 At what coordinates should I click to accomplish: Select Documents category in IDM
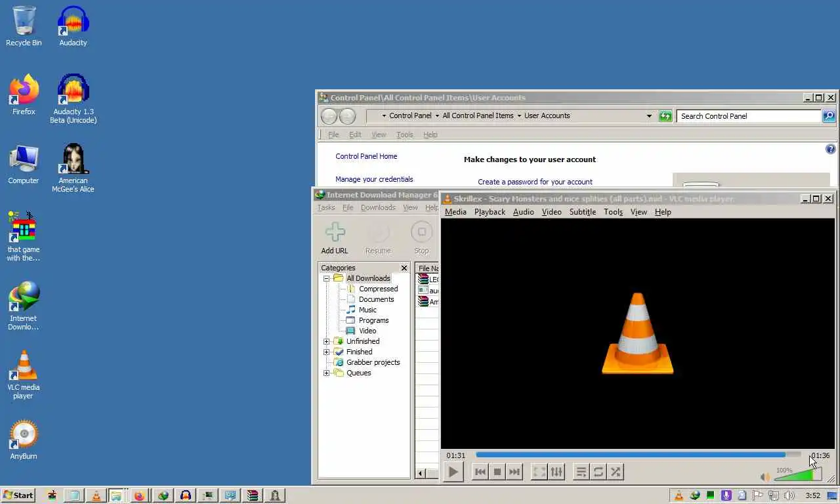[x=376, y=299]
